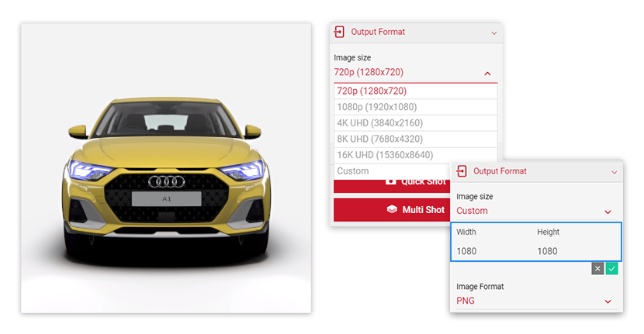Select 720p (1280x720) list option
644x334 pixels.
[415, 91]
